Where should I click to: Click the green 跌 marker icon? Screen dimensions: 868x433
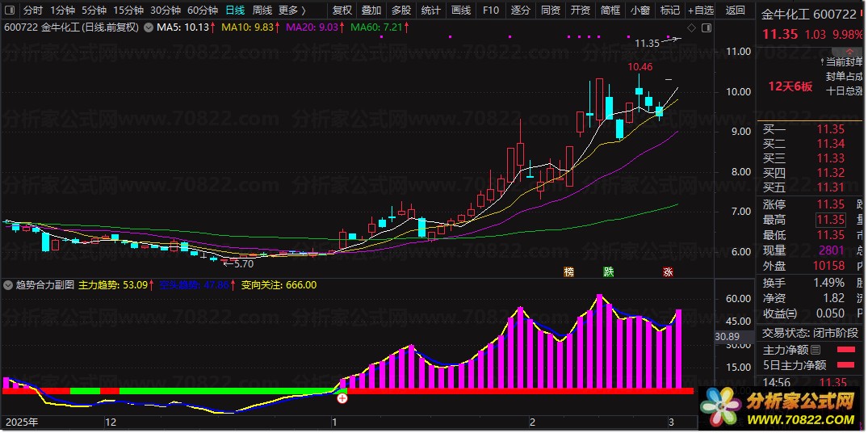(607, 271)
